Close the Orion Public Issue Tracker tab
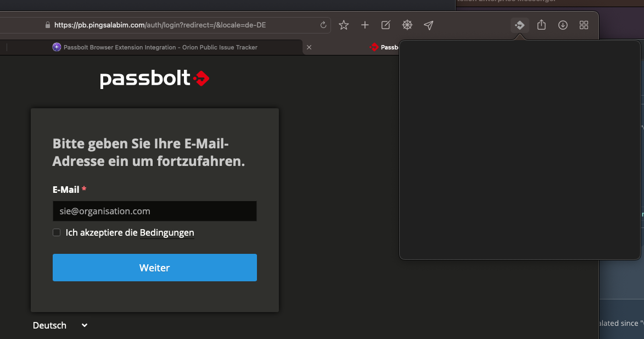Image resolution: width=644 pixels, height=339 pixels. (x=309, y=47)
